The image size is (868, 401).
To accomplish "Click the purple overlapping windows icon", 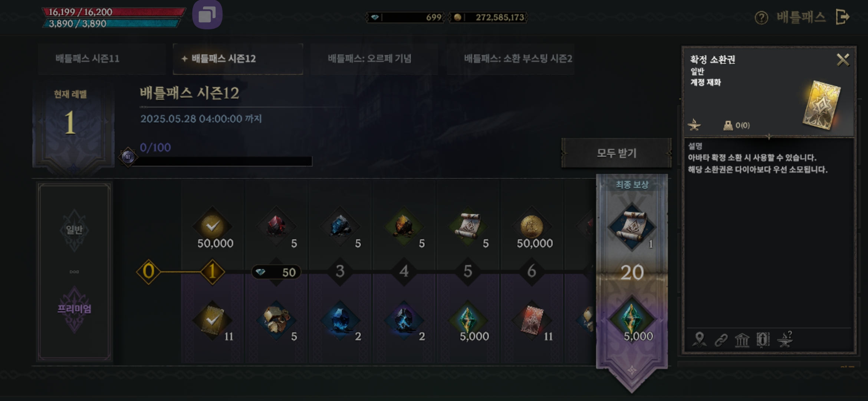I will coord(207,15).
